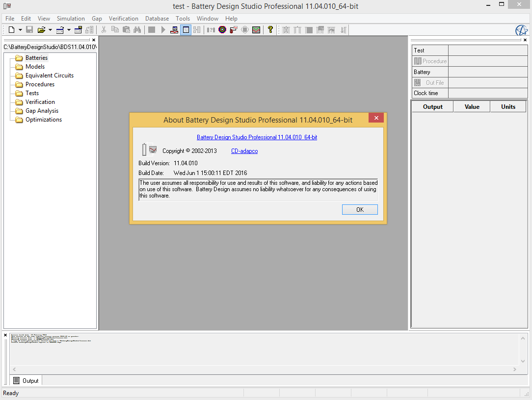This screenshot has height=400, width=532.
Task: Click the output panel scroll left arrow
Action: pos(14,369)
